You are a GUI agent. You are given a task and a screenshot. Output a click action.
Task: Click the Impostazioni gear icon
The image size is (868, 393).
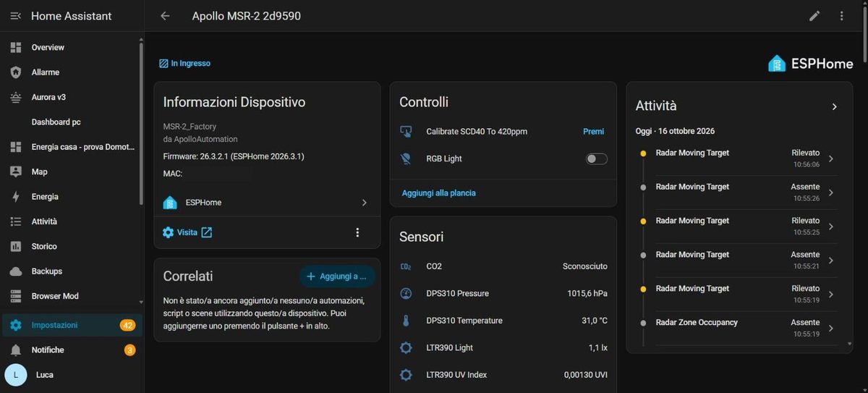[x=16, y=325]
